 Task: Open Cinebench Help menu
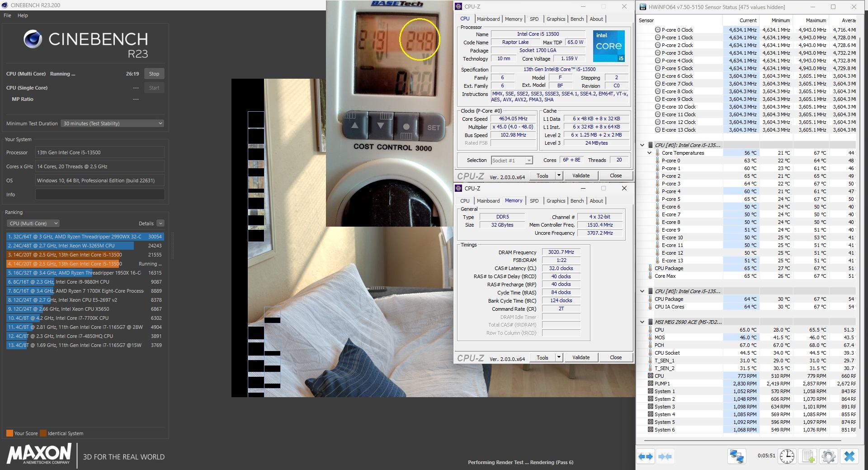pos(23,15)
